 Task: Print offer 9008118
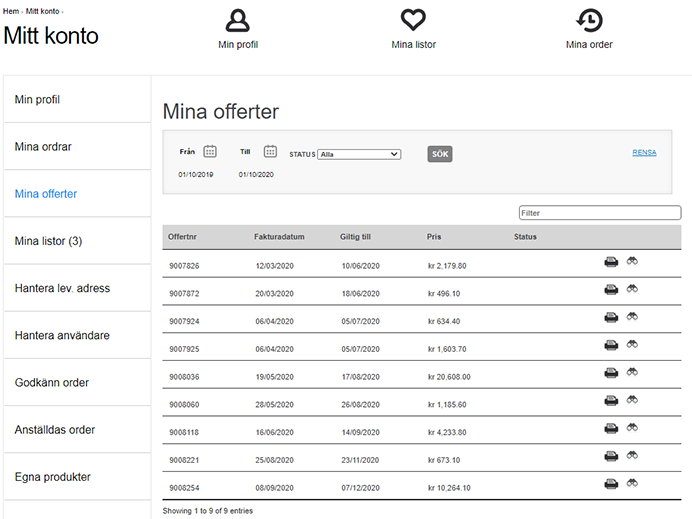coord(611,429)
